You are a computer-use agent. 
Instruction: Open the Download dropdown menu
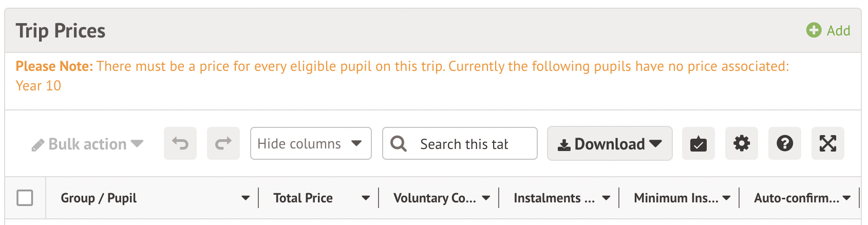(610, 144)
